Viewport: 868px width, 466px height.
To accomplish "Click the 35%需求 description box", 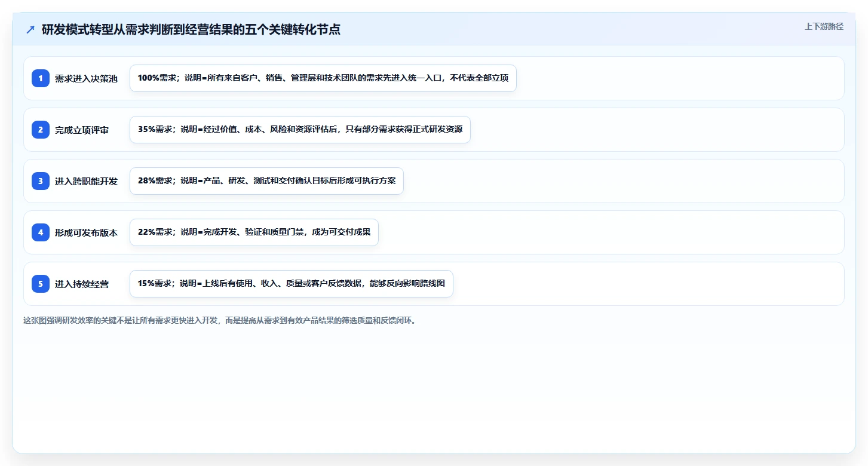I will pyautogui.click(x=300, y=130).
